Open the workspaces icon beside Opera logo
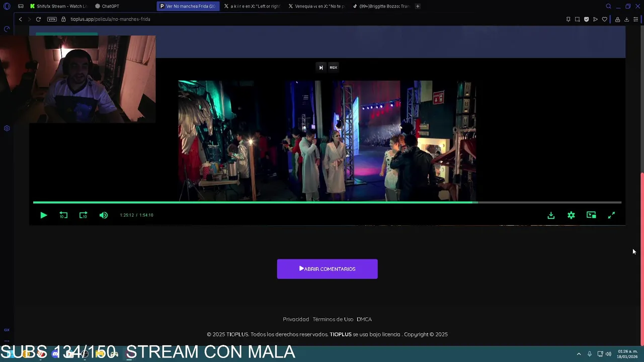 pos(21,6)
